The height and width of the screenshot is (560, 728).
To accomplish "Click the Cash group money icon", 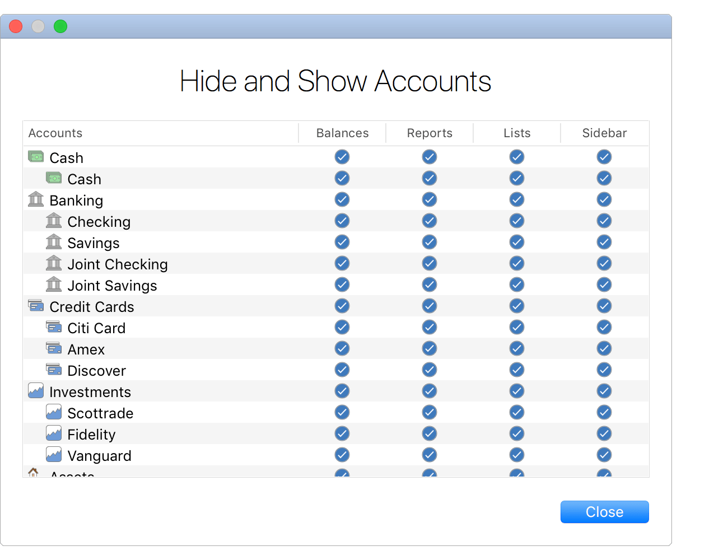I will pos(35,156).
